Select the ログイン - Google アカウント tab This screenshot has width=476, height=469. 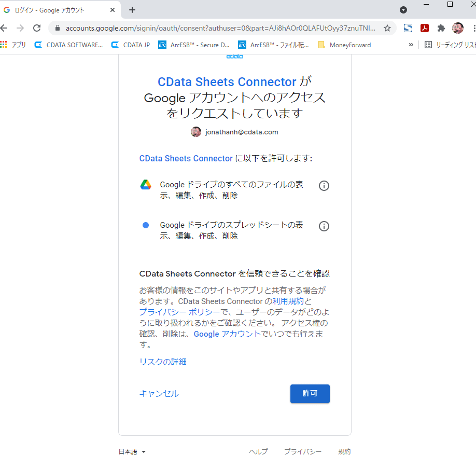coord(59,10)
